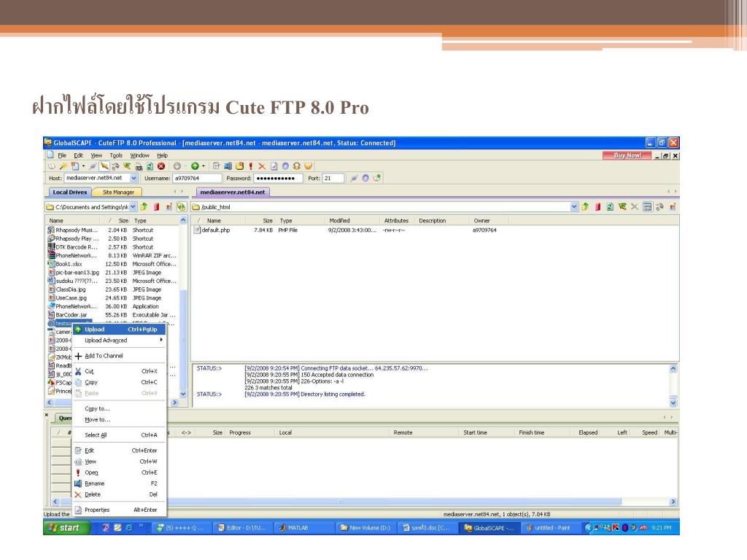Select UseCase.jpg in the local file list

(x=71, y=297)
